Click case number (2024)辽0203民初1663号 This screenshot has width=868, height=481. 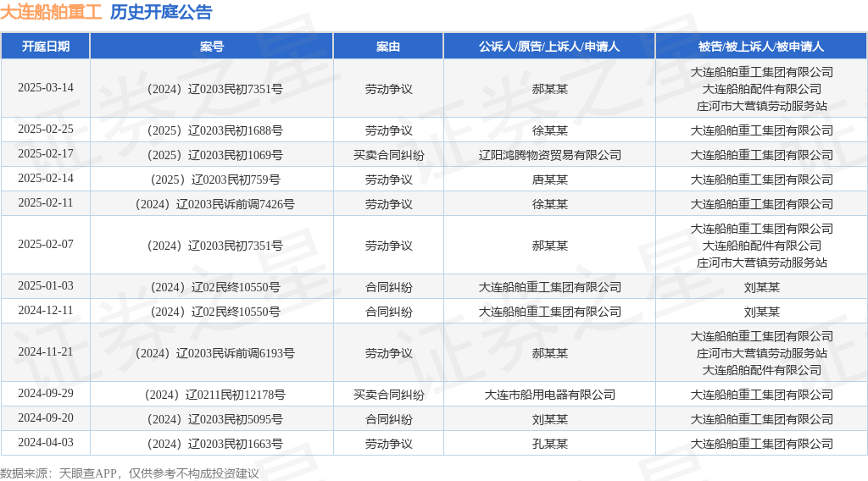(x=214, y=444)
